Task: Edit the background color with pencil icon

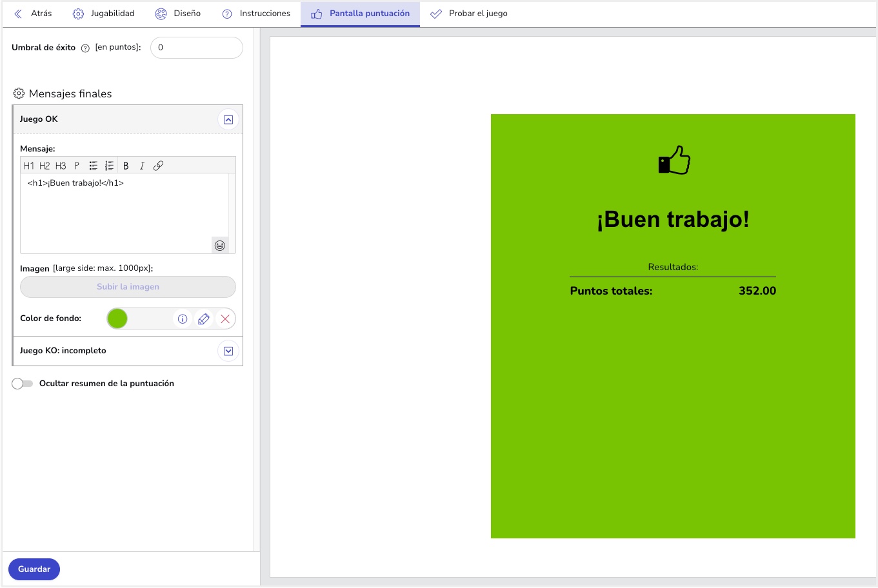Action: pyautogui.click(x=204, y=319)
